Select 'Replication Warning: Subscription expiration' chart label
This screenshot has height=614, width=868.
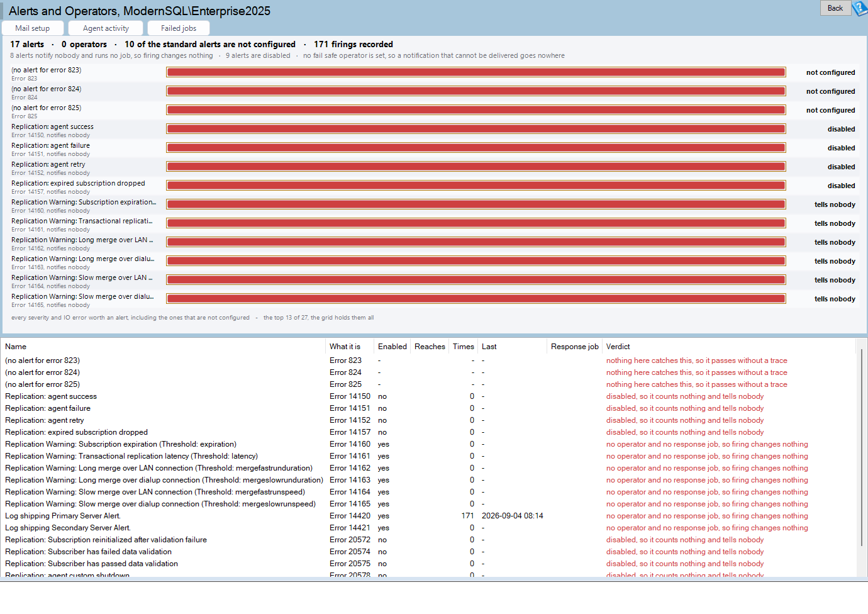click(x=84, y=202)
